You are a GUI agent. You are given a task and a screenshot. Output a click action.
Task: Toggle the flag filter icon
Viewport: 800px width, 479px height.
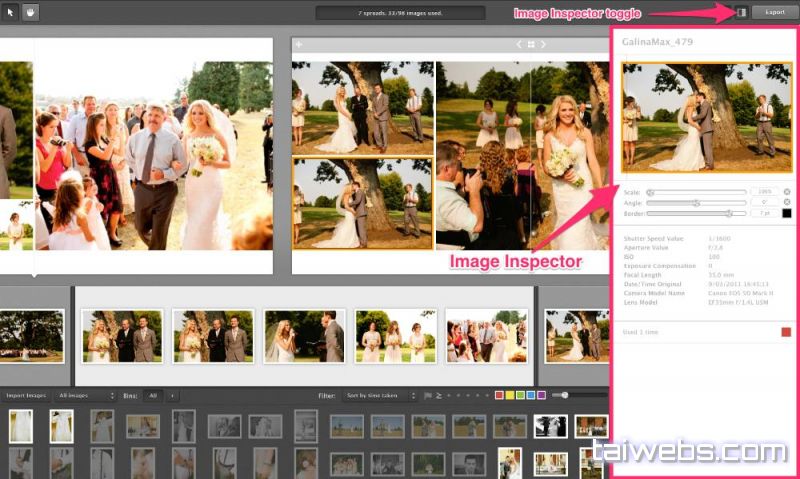427,396
